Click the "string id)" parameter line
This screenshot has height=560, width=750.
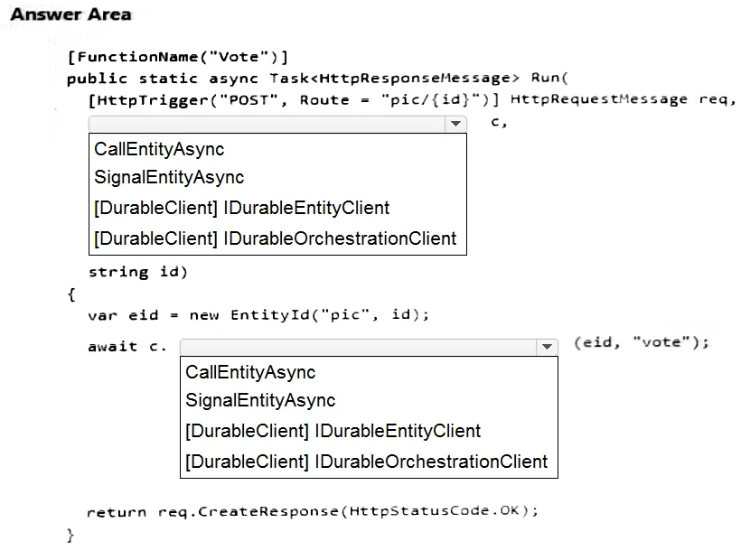click(x=137, y=272)
